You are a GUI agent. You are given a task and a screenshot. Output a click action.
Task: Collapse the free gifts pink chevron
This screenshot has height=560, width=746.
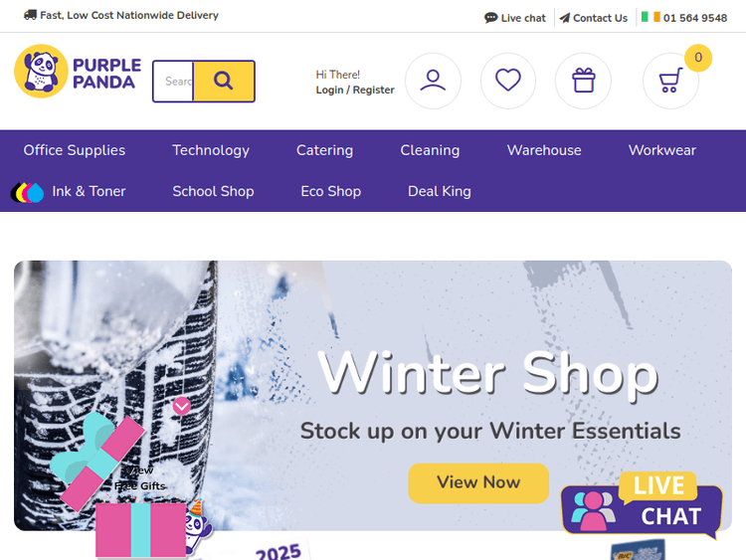pyautogui.click(x=182, y=406)
